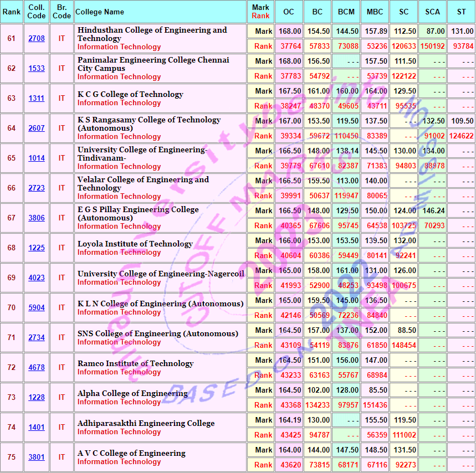Click college code 4023 link
This screenshot has width=476, height=473.
coord(37,278)
